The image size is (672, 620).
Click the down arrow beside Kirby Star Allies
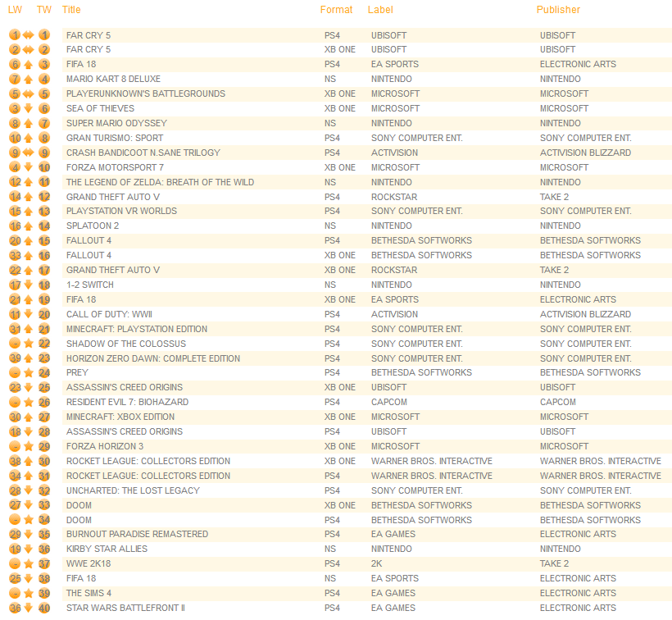tap(29, 549)
